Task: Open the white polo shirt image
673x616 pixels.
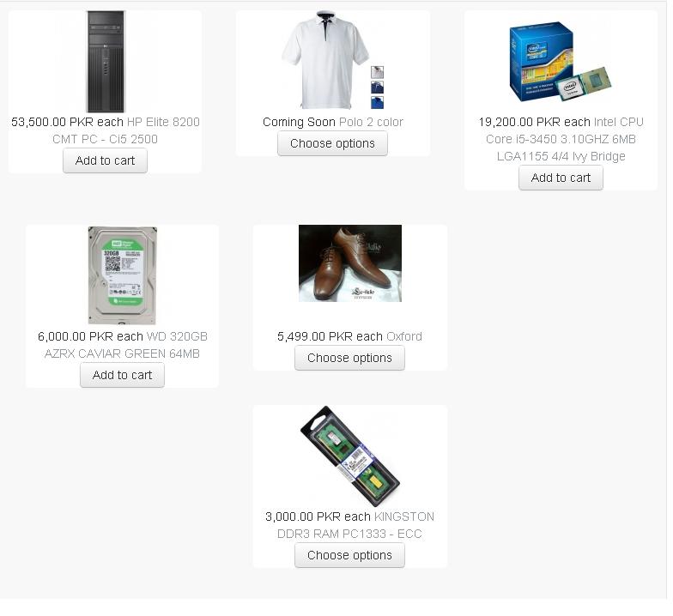Action: [x=325, y=60]
